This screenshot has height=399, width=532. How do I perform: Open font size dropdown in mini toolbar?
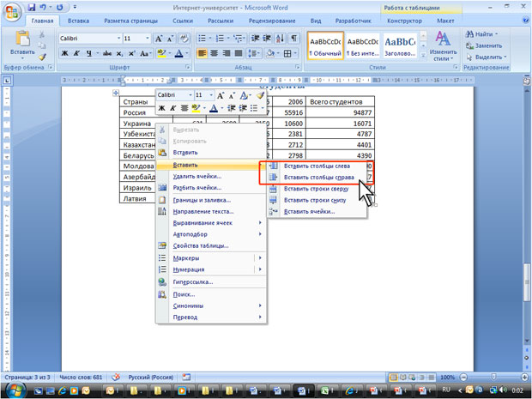[x=211, y=95]
